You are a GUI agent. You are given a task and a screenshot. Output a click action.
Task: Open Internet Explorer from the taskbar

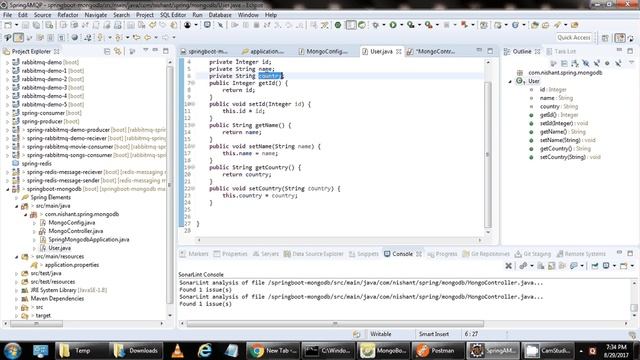[x=204, y=351]
